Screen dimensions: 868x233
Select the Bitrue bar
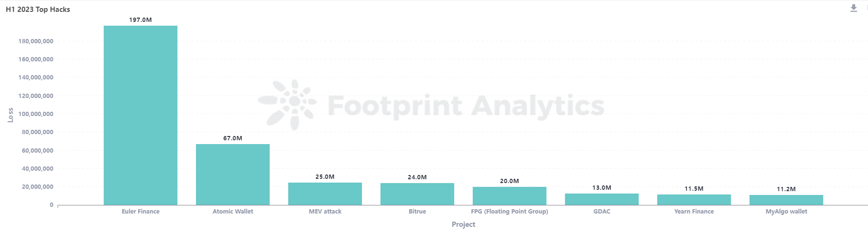pos(417,194)
